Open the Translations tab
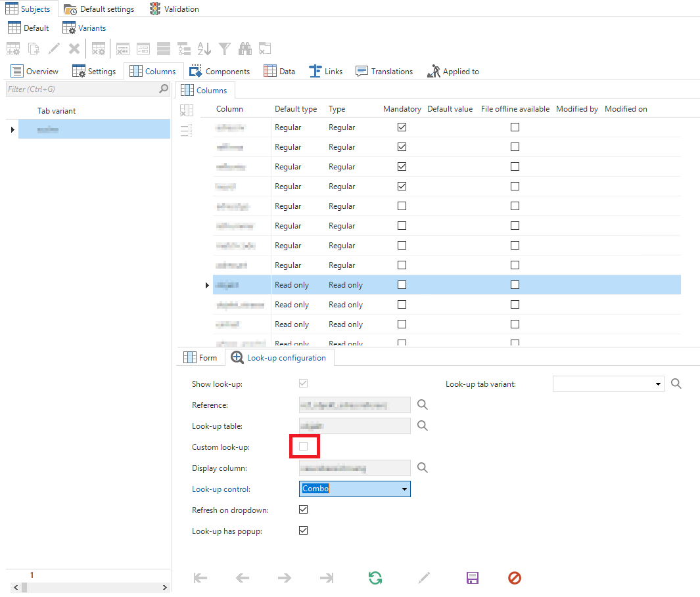The width and height of the screenshot is (700, 597). (x=384, y=72)
